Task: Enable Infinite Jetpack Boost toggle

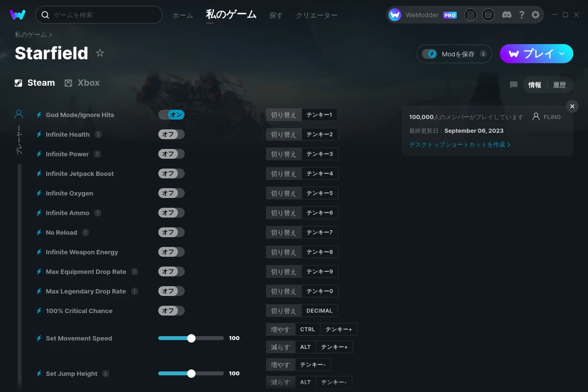Action: pos(171,173)
